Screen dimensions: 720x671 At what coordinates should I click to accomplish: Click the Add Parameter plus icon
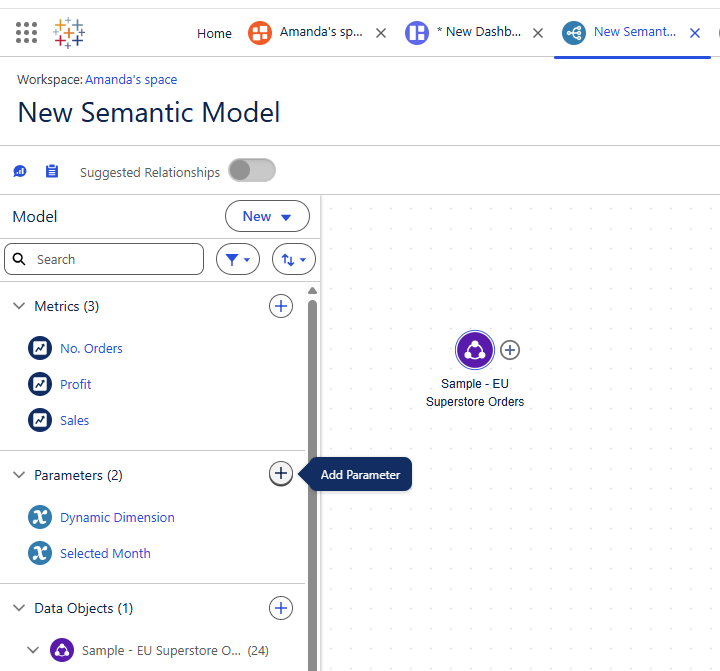(281, 474)
